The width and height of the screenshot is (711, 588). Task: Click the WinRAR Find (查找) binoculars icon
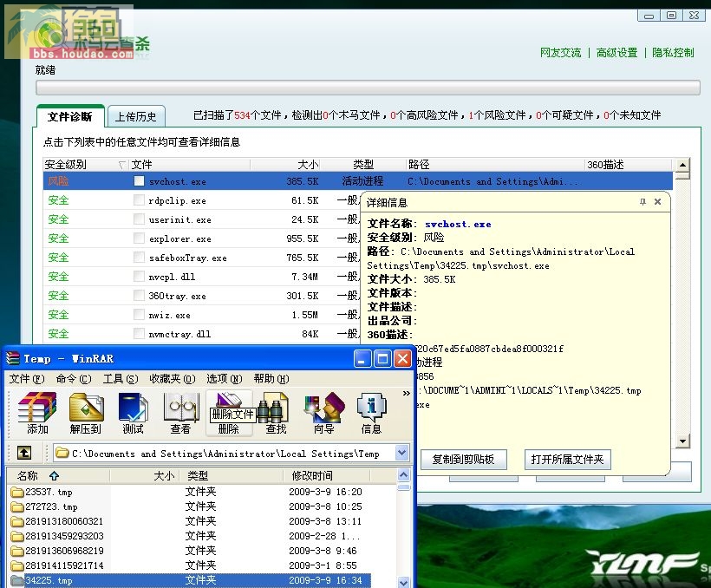click(x=276, y=413)
